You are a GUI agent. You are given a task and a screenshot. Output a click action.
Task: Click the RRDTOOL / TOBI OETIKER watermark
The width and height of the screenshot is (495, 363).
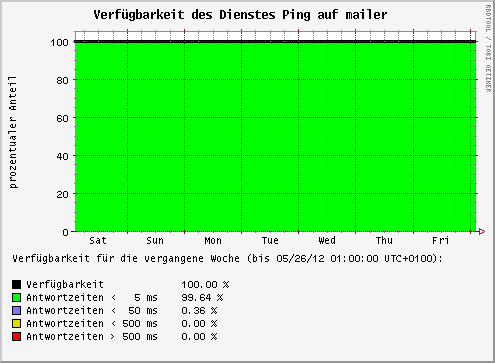tap(488, 49)
